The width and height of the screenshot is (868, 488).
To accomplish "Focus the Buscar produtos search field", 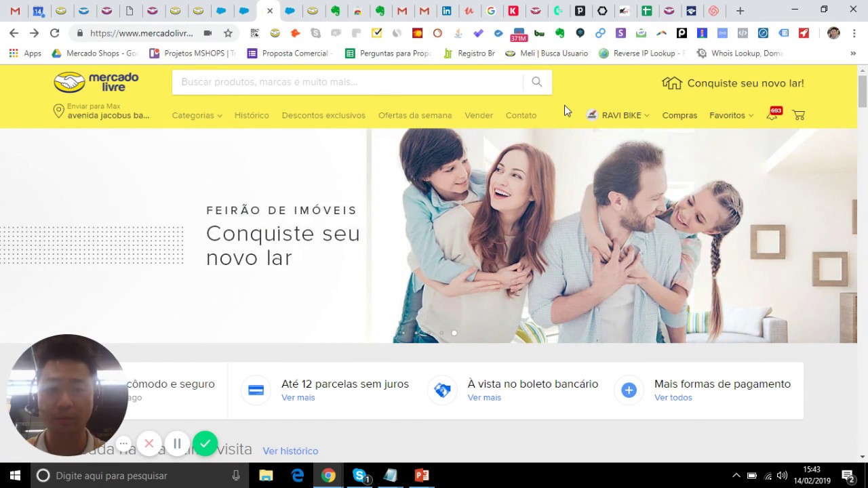I will pyautogui.click(x=348, y=82).
